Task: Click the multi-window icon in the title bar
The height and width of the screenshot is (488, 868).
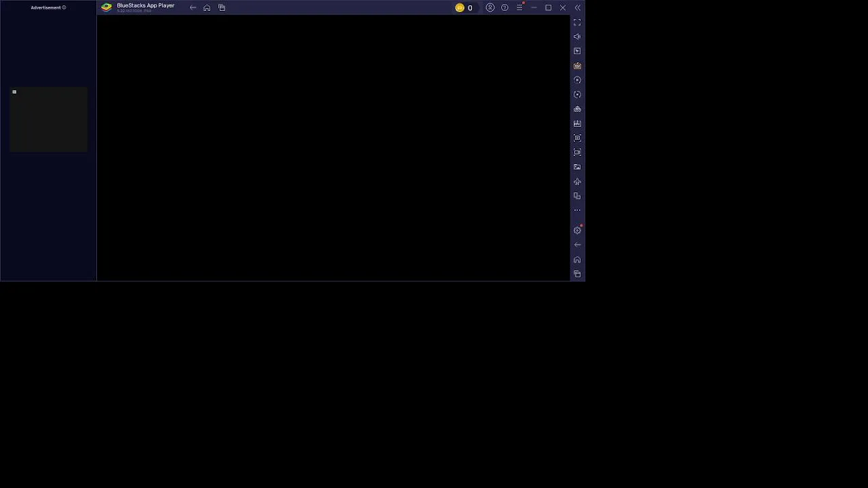Action: (222, 7)
